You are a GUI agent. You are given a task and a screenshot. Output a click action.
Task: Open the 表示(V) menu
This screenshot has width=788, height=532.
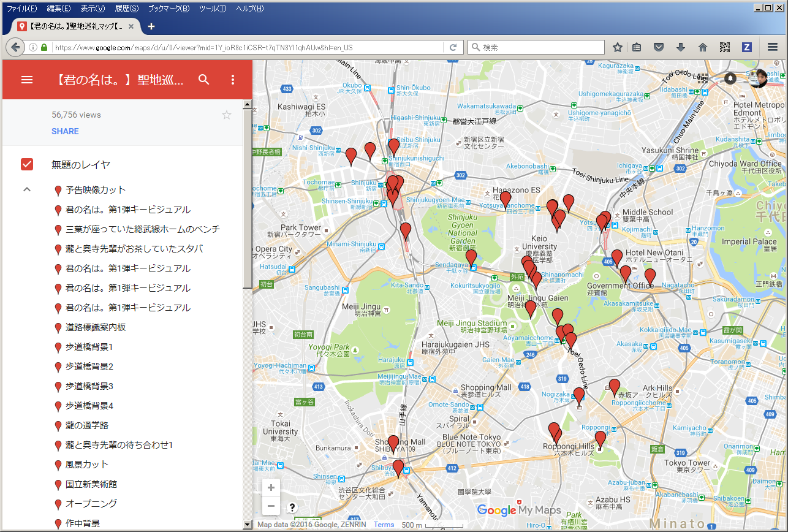tap(93, 9)
